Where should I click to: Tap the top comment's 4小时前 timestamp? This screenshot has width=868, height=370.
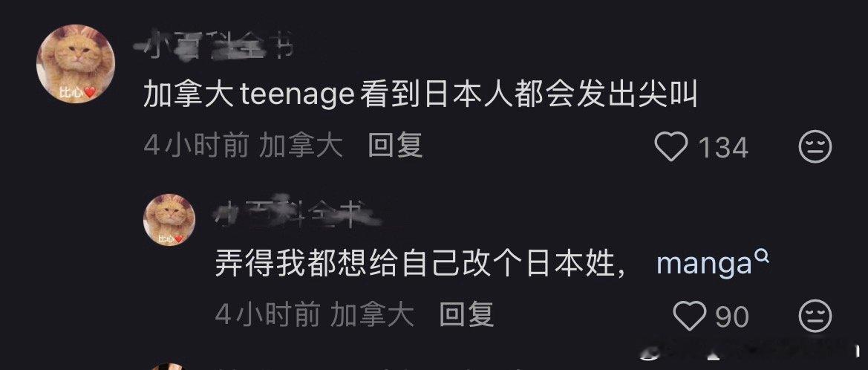coord(196,147)
